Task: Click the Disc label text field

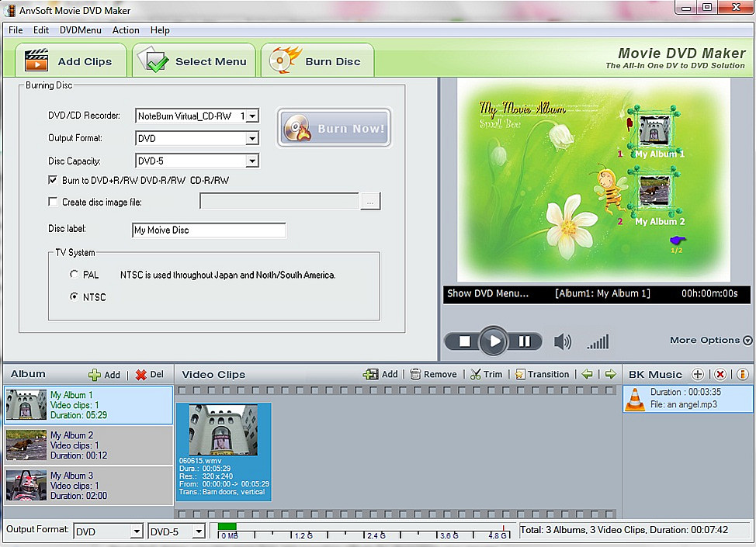Action: (209, 230)
